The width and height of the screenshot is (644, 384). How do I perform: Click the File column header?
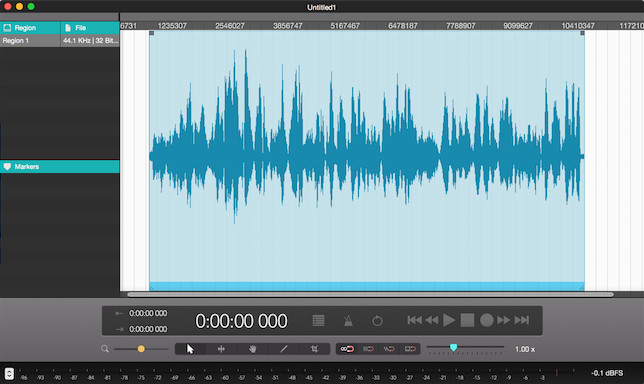pos(90,28)
